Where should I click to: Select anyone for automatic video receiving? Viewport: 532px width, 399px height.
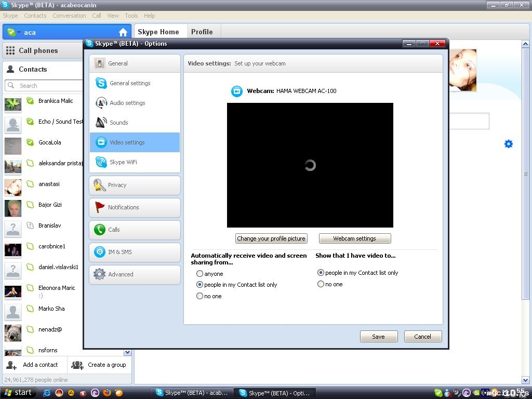pyautogui.click(x=199, y=273)
